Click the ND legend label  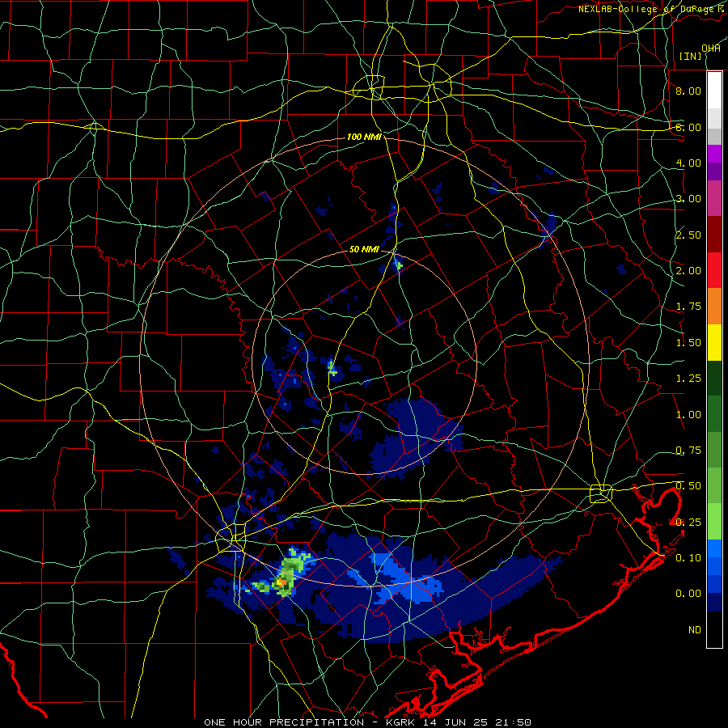[695, 630]
